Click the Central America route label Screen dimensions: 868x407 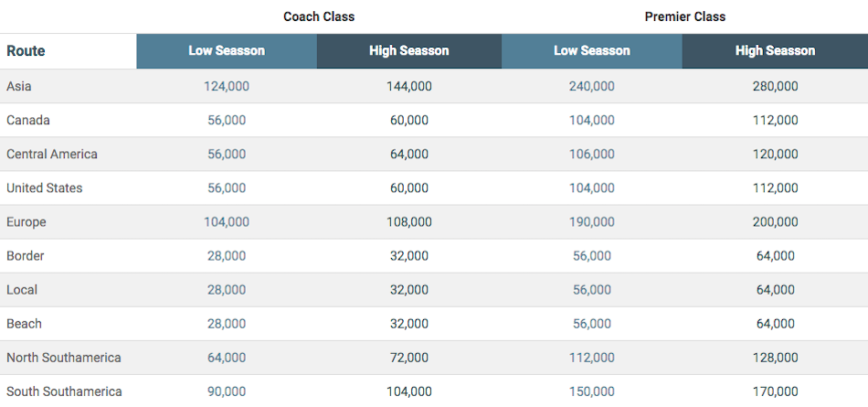[52, 154]
